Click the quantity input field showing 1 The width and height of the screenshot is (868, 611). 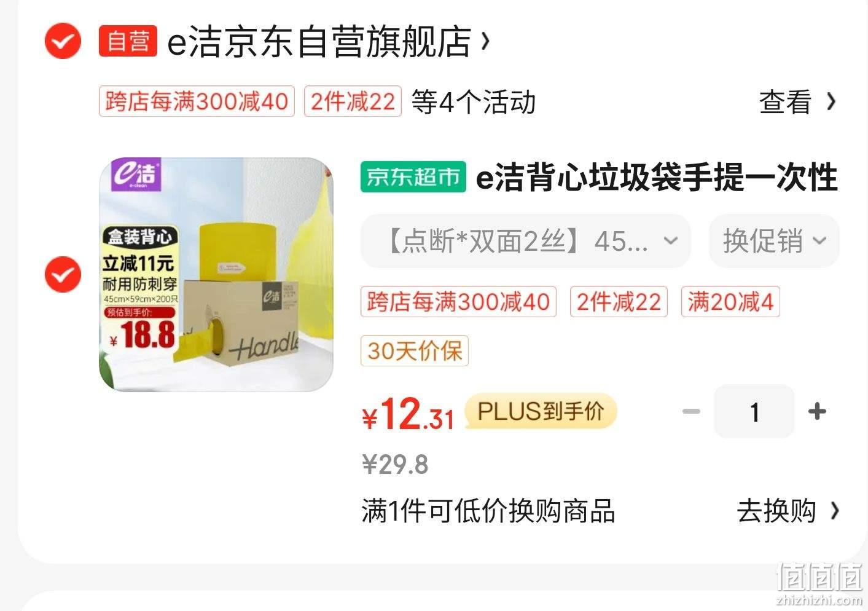click(754, 411)
